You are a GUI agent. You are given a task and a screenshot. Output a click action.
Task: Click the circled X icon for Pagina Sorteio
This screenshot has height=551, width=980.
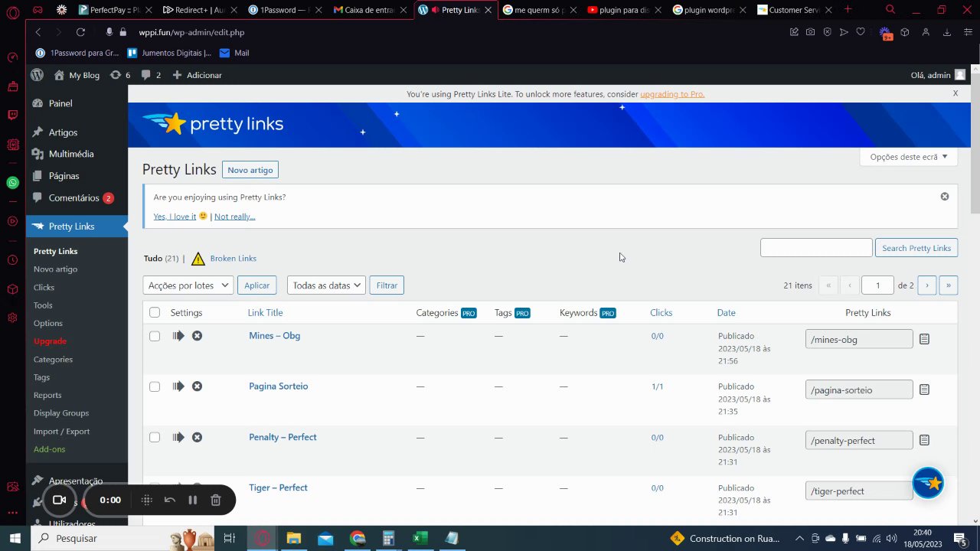[x=197, y=386]
